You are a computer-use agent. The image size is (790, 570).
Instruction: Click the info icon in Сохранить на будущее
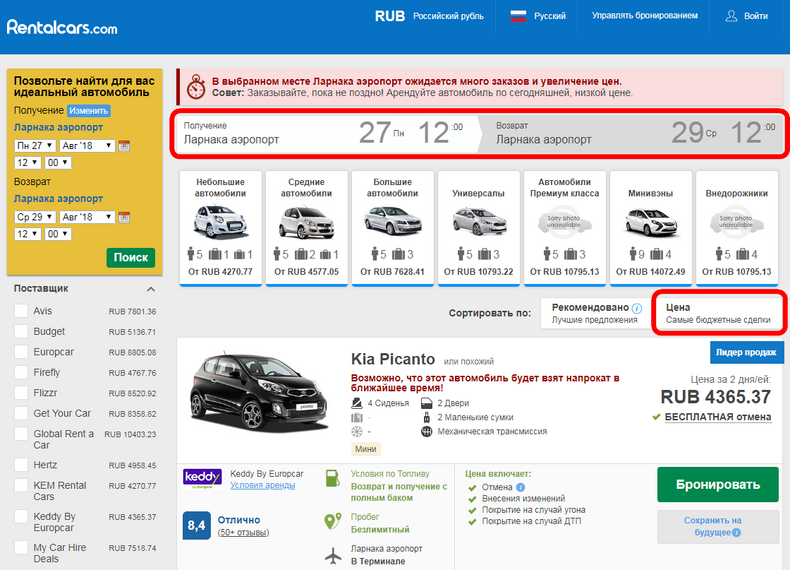tap(737, 533)
